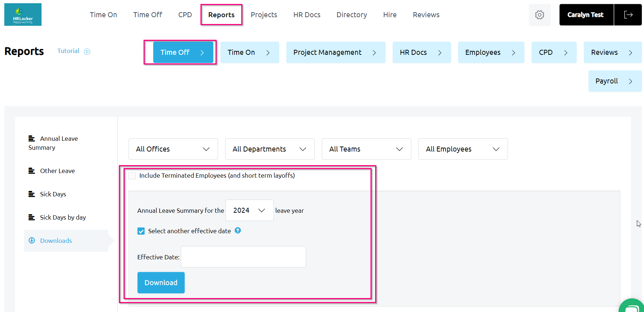Expand the All Offices dropdown
The image size is (644, 312).
[173, 149]
